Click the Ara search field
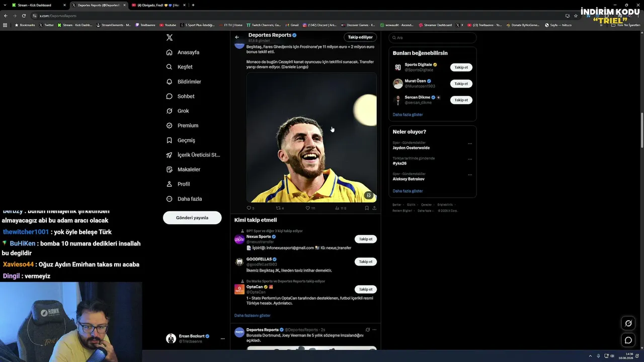Viewport: 644px width, 362px height. tap(433, 38)
